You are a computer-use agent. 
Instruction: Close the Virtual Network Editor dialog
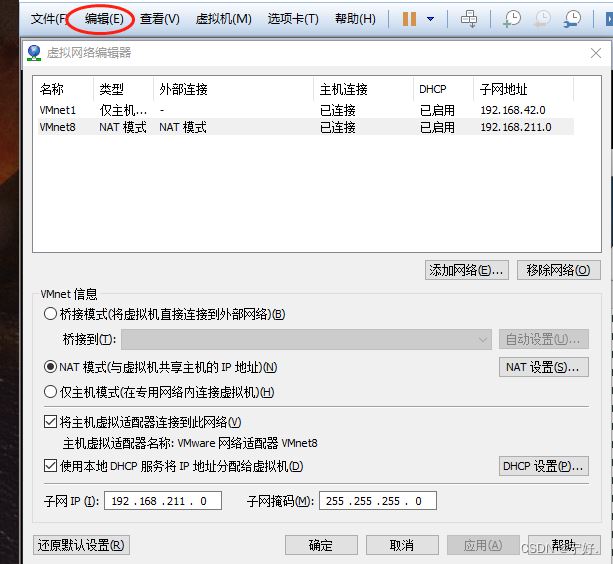point(596,53)
